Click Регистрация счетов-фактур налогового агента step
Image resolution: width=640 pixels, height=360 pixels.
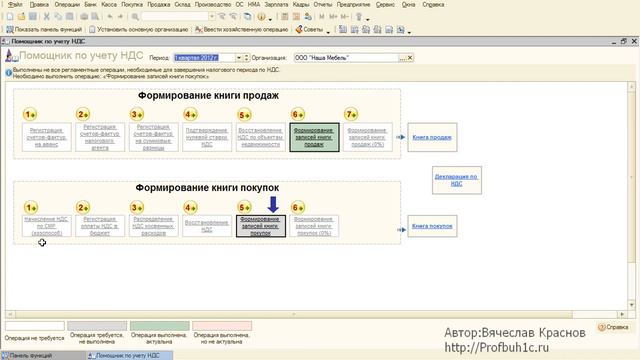pyautogui.click(x=100, y=137)
